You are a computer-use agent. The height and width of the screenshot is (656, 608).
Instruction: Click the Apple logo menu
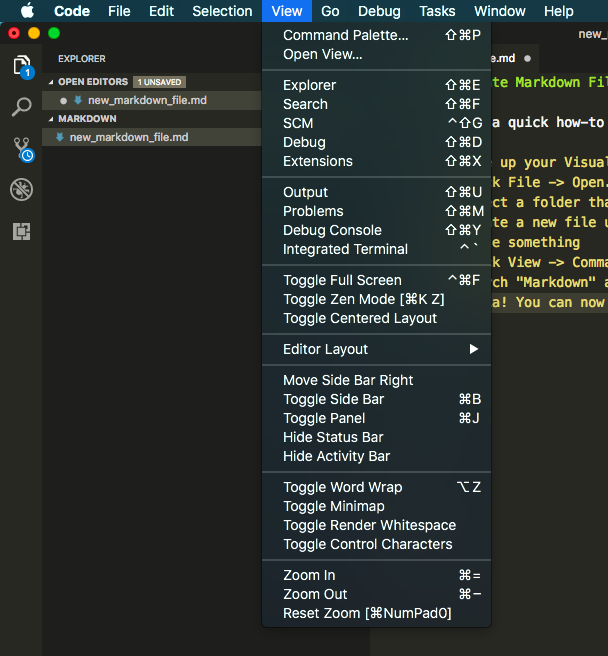click(x=27, y=11)
